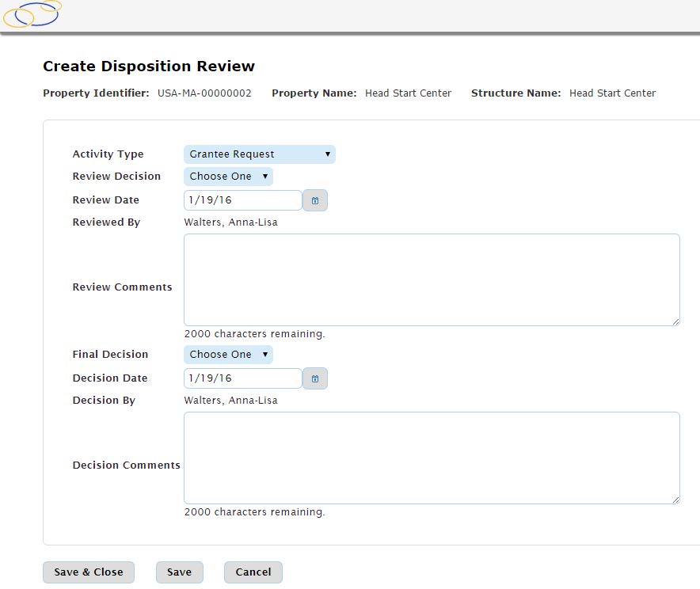Grab the Decision Comments resize handle

675,500
